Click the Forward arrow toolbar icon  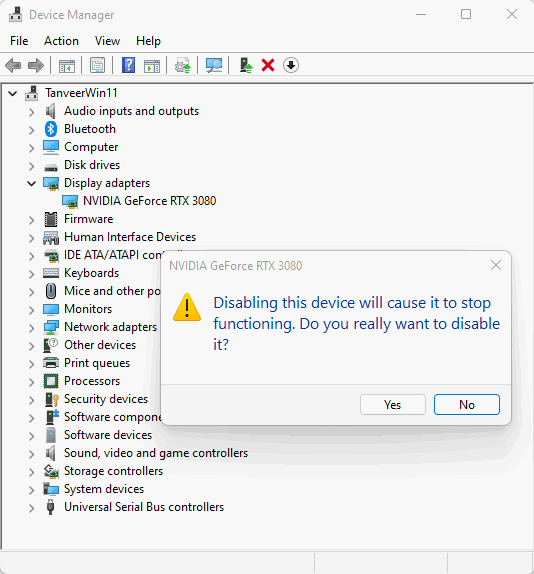pos(36,66)
